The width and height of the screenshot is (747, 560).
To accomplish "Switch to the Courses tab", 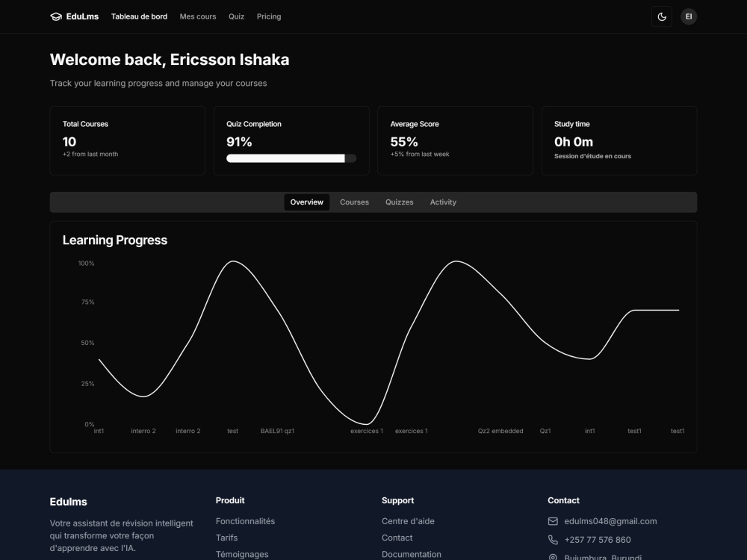I will coord(354,202).
